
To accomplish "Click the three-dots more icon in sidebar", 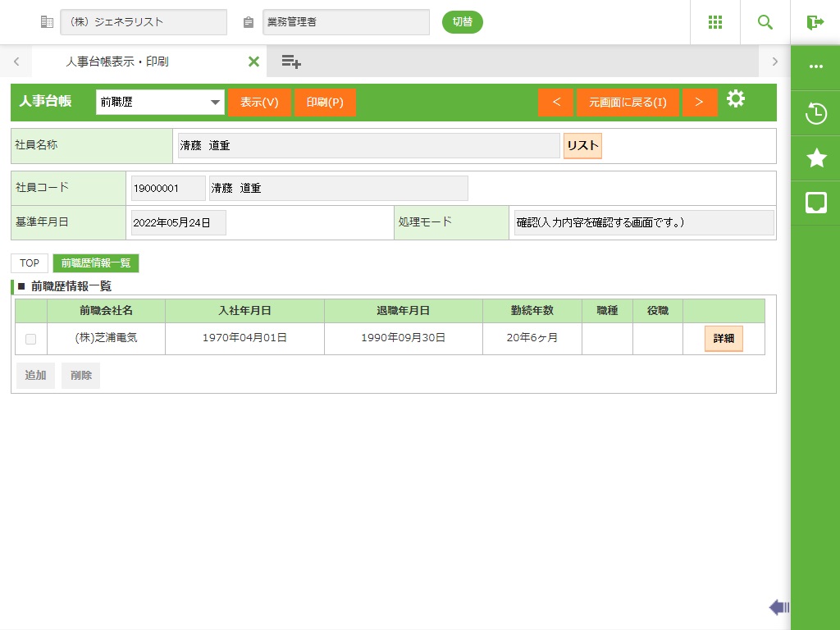I will [x=815, y=67].
